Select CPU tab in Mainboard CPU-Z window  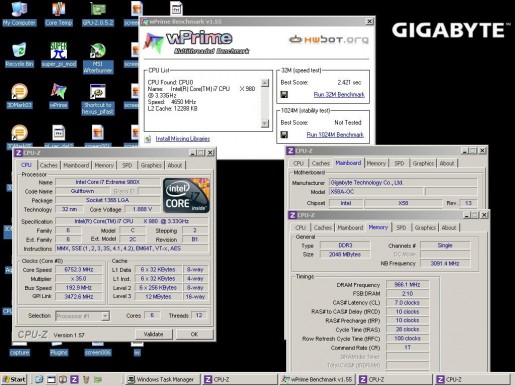tap(298, 163)
